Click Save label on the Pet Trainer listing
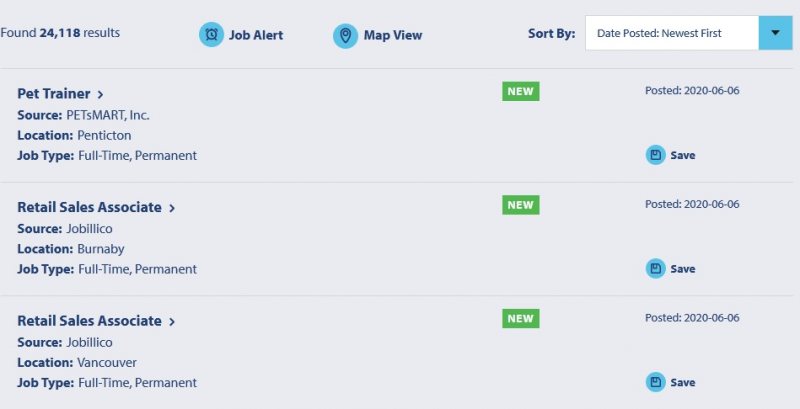 683,156
